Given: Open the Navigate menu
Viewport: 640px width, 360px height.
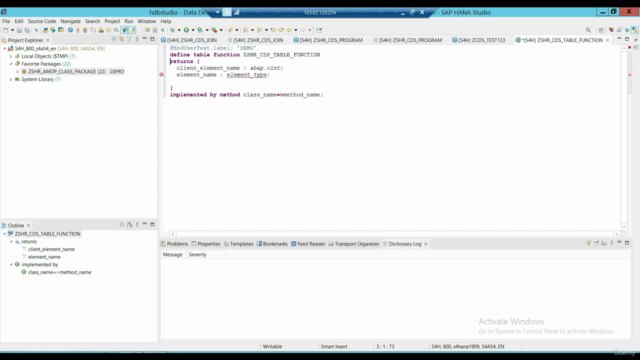Looking at the screenshot, I should click(71, 21).
